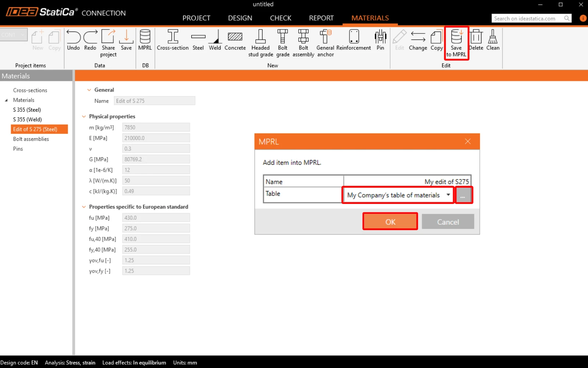Switch to the DESIGN tab
The width and height of the screenshot is (588, 368).
[240, 18]
